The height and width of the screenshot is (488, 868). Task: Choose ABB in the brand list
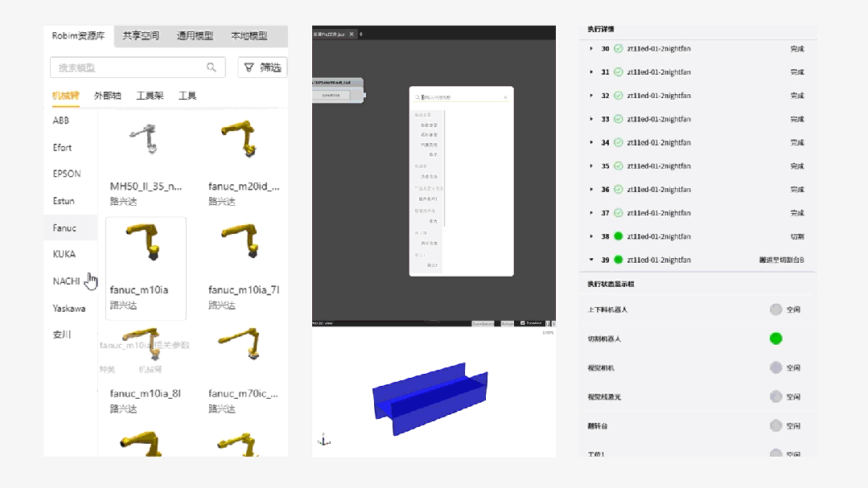point(61,121)
